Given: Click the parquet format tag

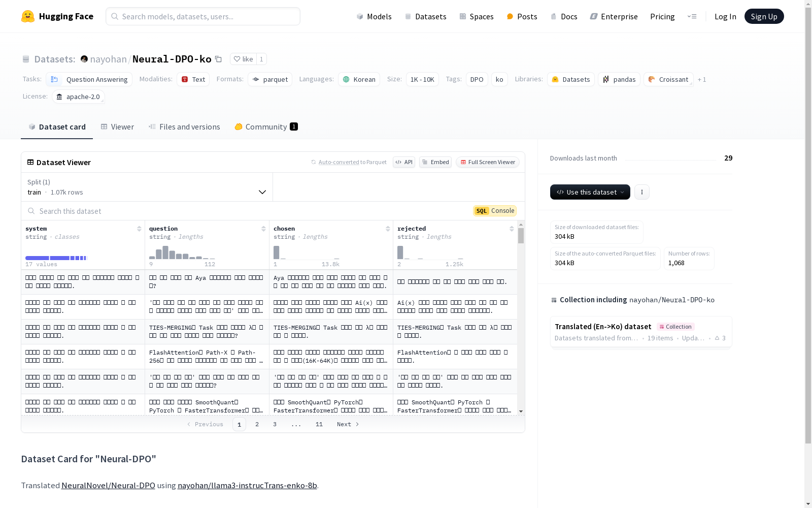Looking at the screenshot, I should pyautogui.click(x=270, y=79).
